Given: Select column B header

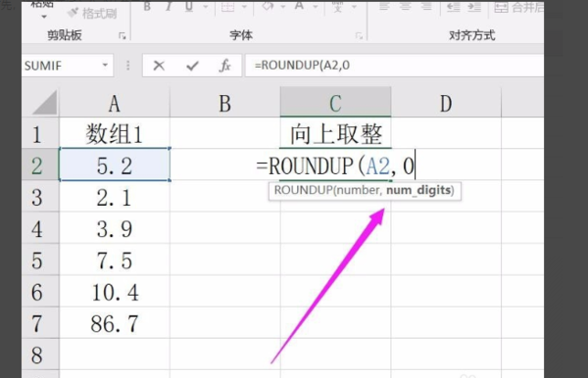Looking at the screenshot, I should coord(225,103).
